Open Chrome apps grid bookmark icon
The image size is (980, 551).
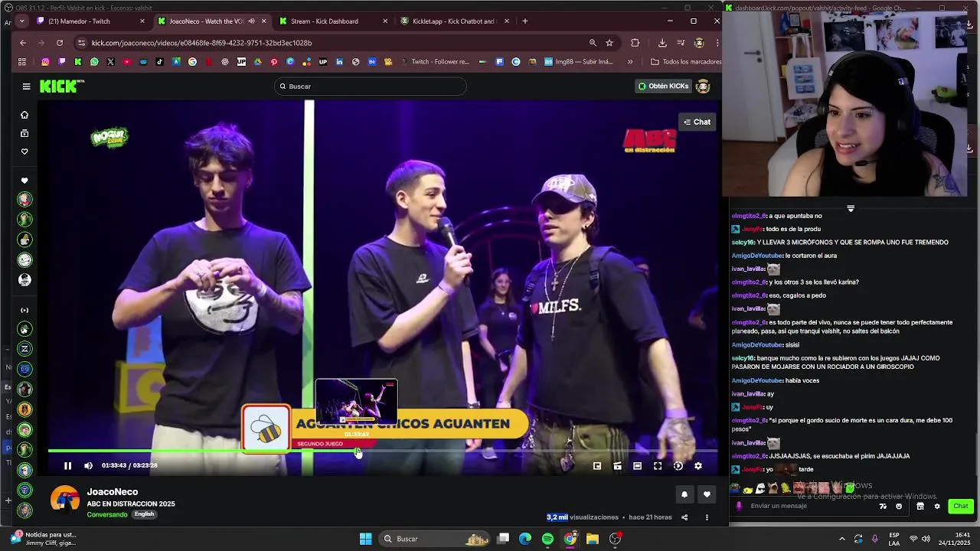(22, 62)
